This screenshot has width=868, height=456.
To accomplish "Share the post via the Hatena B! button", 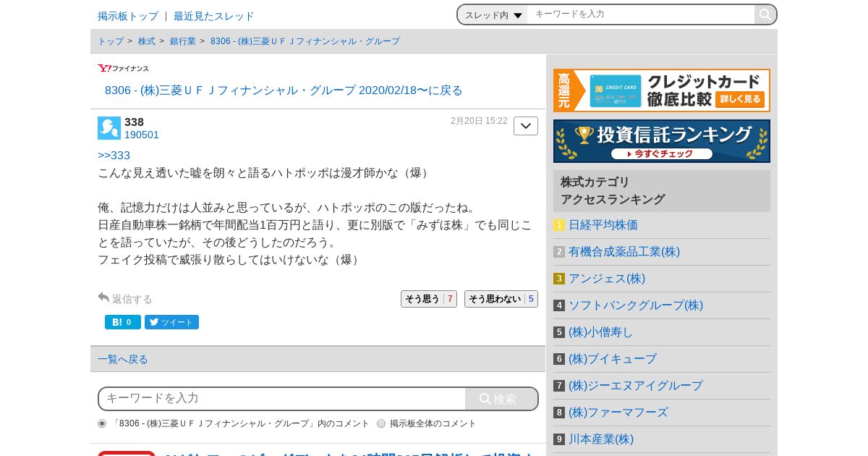I will (123, 322).
